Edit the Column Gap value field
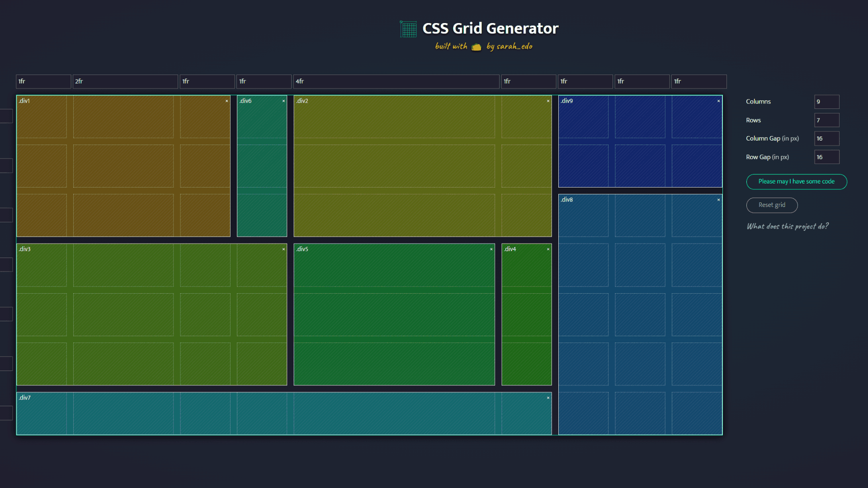Image resolution: width=868 pixels, height=488 pixels. pos(826,138)
